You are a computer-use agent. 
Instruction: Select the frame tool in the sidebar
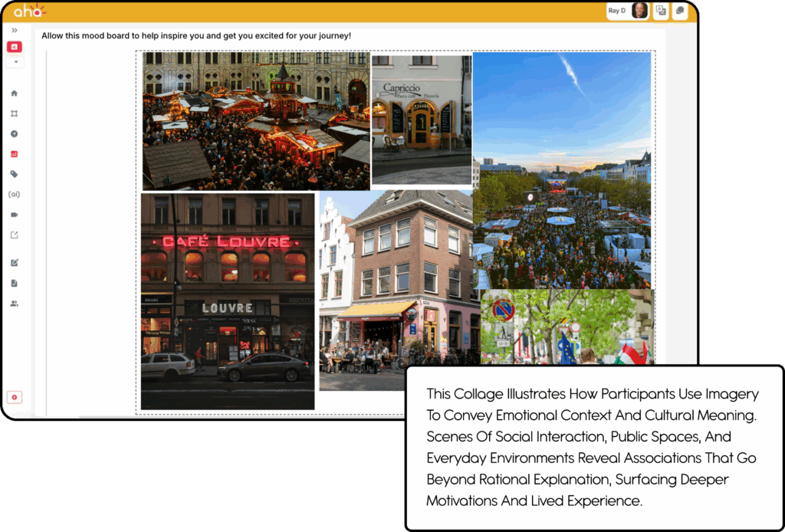point(15,113)
